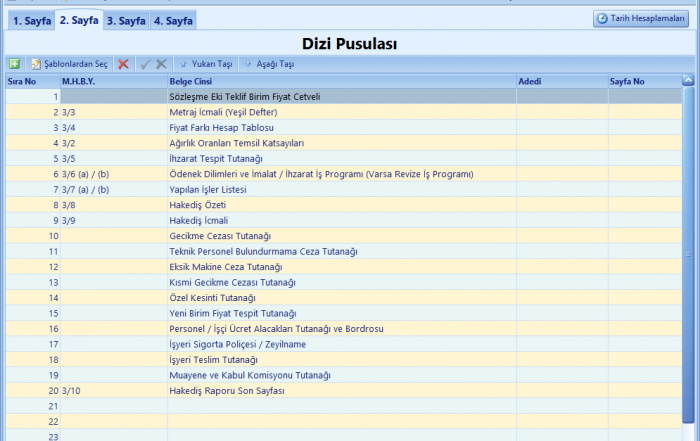Click the confirm checkmark icon in toolbar
The height and width of the screenshot is (441, 700).
[145, 64]
